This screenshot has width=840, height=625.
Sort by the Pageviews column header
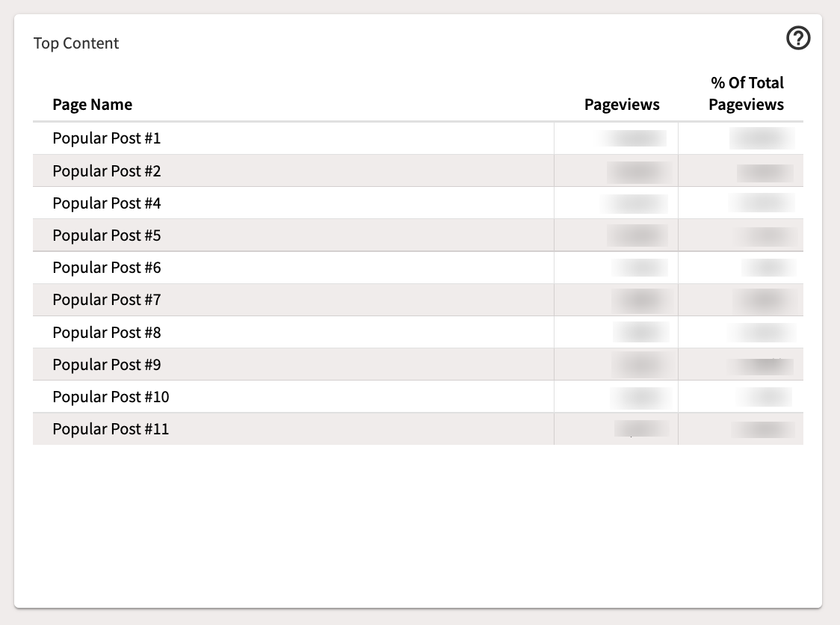coord(622,105)
